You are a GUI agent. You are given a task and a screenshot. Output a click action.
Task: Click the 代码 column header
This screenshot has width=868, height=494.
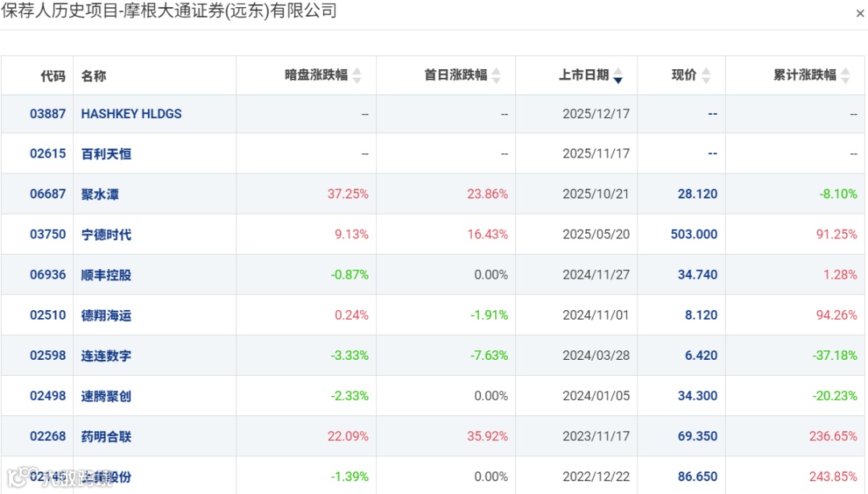[53, 76]
